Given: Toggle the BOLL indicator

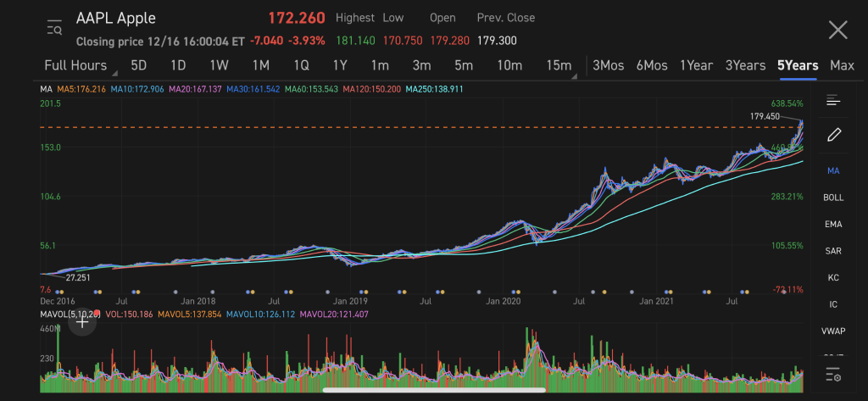Looking at the screenshot, I should tap(833, 198).
